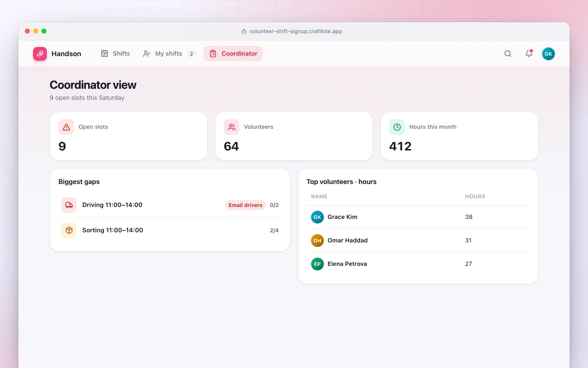Click the name Grace Kim

[x=342, y=217]
